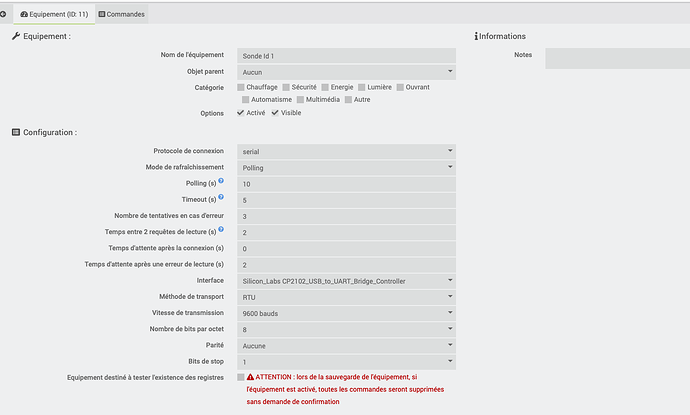Screen dimensions: 690x415
Task: Switch to the Commandes tab
Action: pyautogui.click(x=122, y=14)
